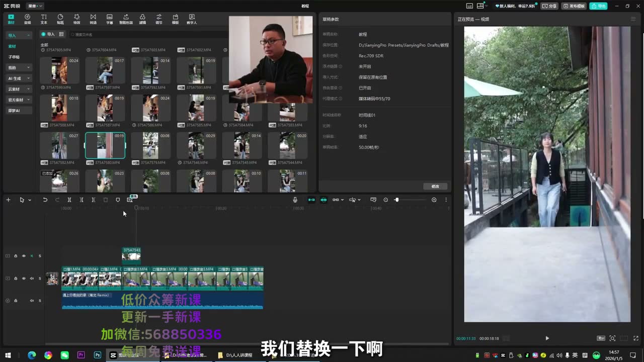Select 子草稿 in the sidebar
The width and height of the screenshot is (644, 362).
14,57
